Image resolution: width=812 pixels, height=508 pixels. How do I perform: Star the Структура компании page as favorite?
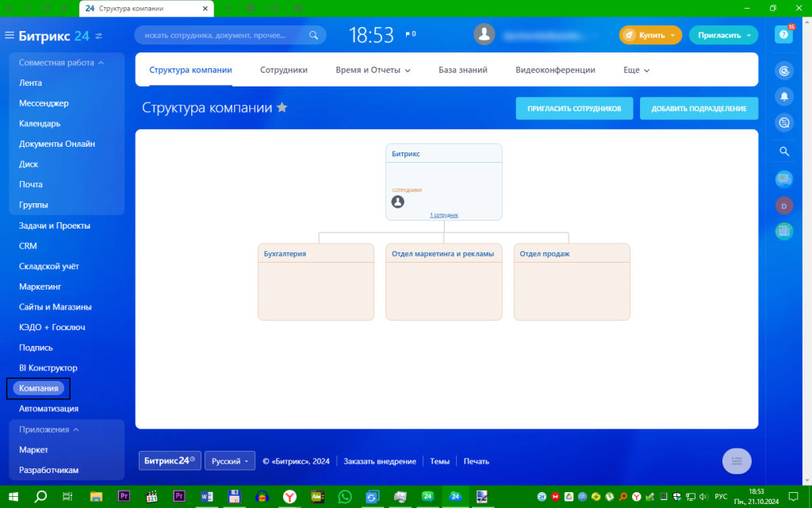(282, 107)
